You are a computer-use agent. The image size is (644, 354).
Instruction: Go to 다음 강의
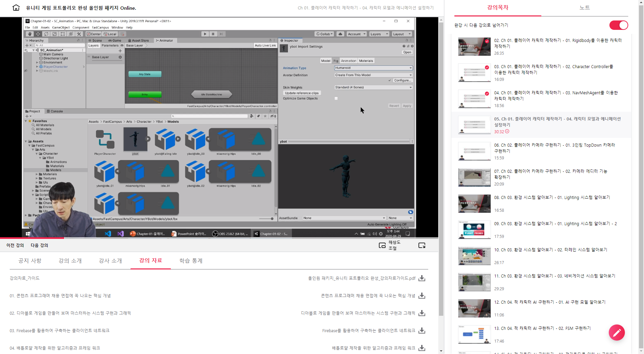point(39,245)
